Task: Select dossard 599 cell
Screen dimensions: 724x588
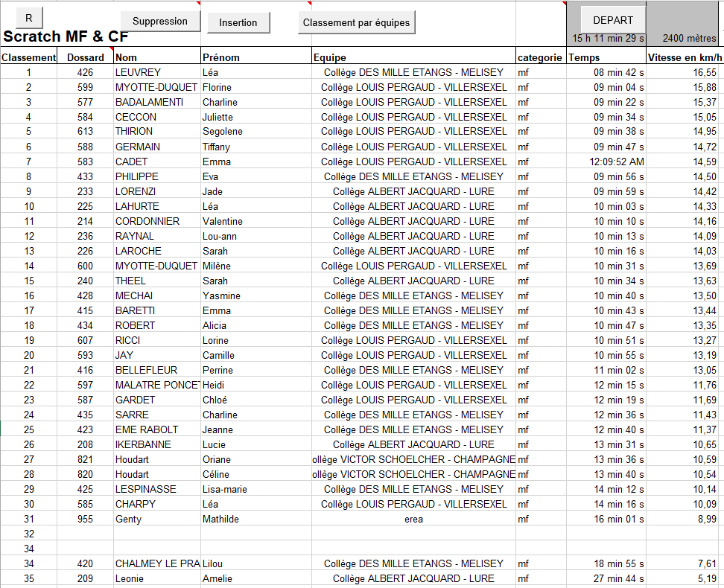Action: pyautogui.click(x=86, y=87)
